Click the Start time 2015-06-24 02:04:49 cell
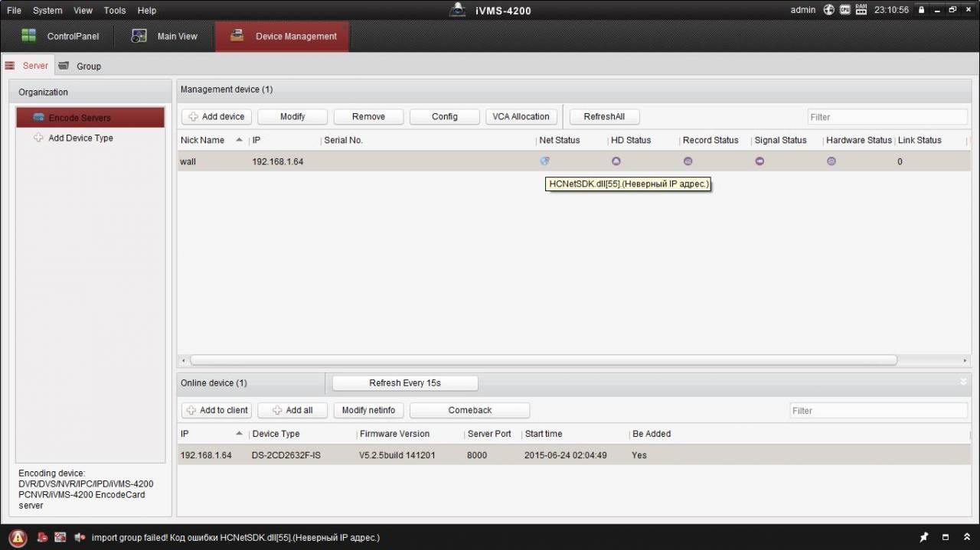The height and width of the screenshot is (550, 980). pyautogui.click(x=566, y=456)
